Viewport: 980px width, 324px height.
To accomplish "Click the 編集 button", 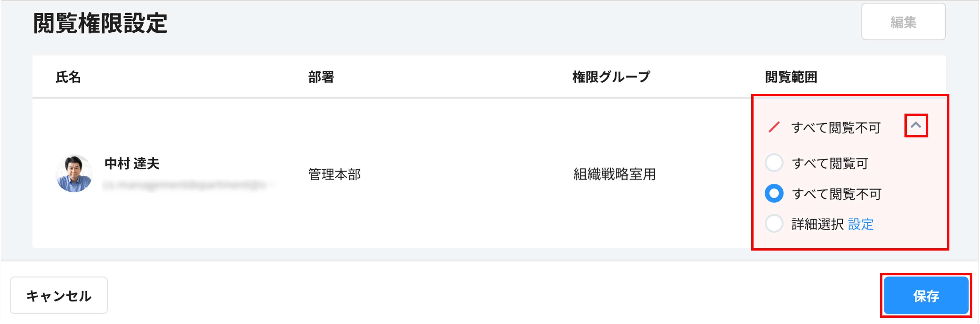I will coord(903,22).
